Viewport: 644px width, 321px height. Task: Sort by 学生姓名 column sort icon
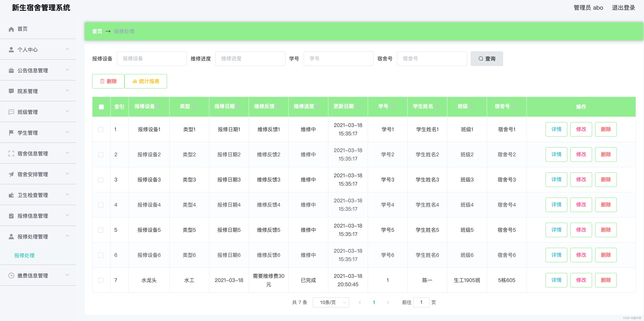tap(438, 107)
